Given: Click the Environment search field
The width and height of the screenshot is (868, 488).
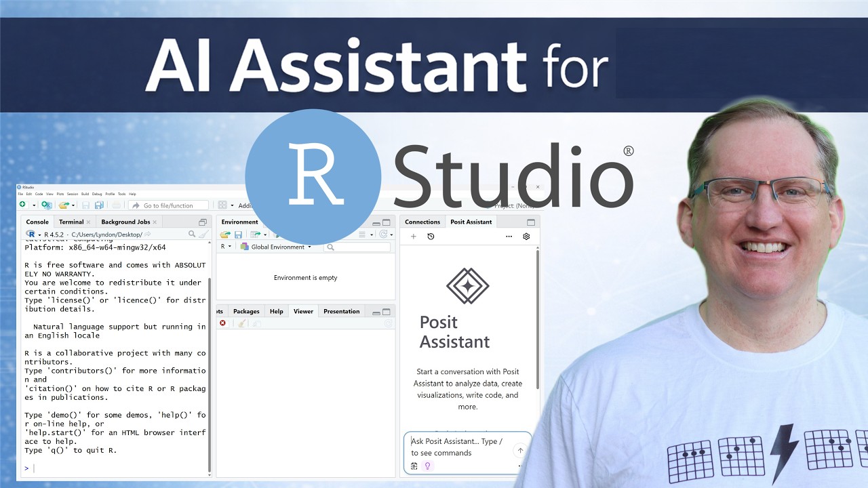Looking at the screenshot, I should (x=357, y=247).
